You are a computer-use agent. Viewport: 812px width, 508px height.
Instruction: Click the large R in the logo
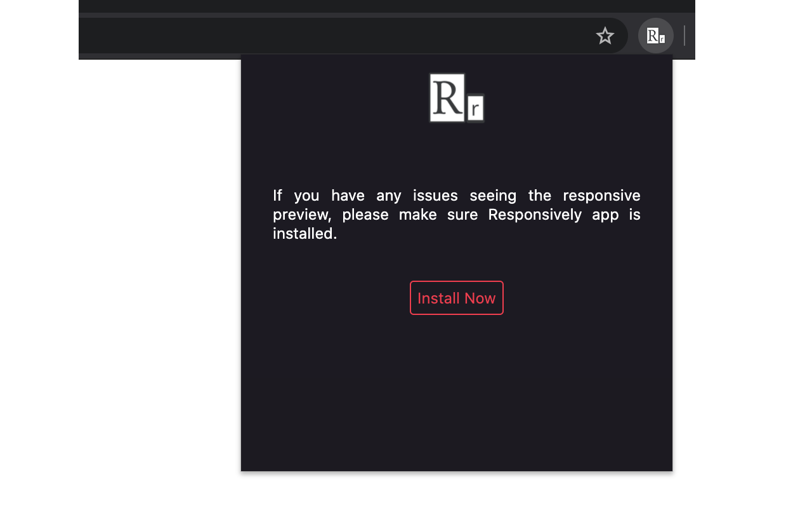(x=447, y=98)
